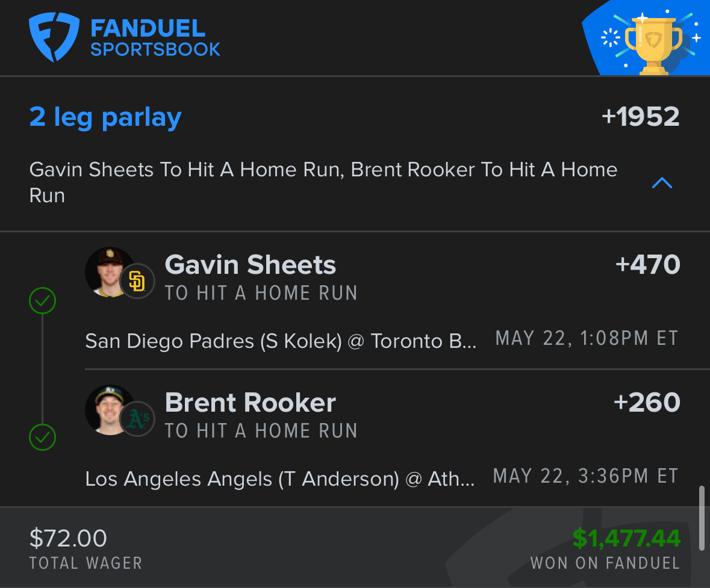Screen dimensions: 710x588
Task: Click the $1,477.44 winnings amount
Action: (x=626, y=538)
